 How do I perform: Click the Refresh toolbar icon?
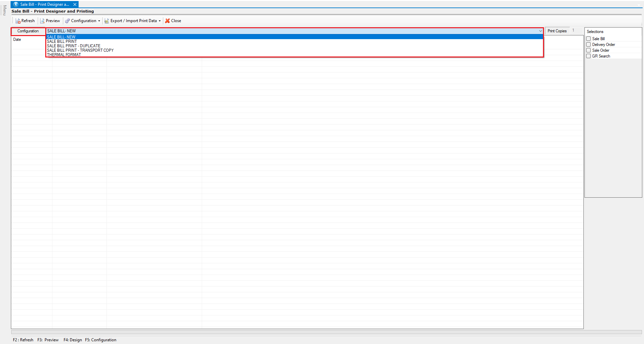[x=18, y=21]
